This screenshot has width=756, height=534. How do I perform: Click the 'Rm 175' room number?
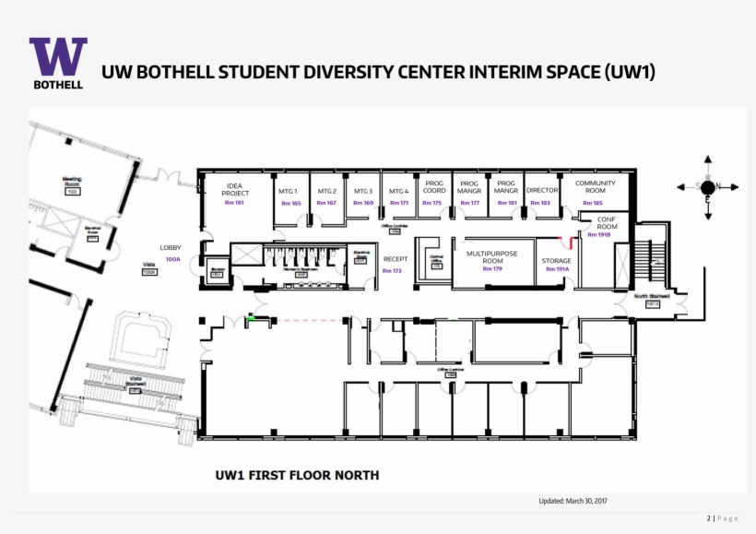coord(432,203)
